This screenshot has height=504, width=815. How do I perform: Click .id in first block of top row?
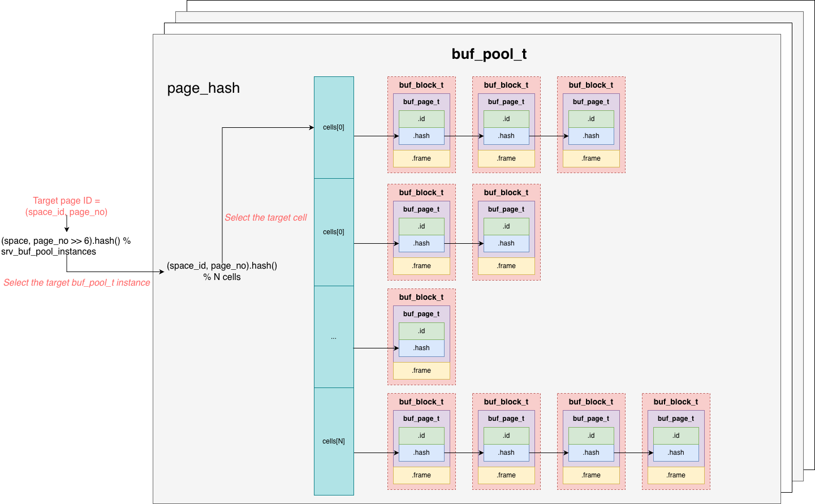(421, 119)
